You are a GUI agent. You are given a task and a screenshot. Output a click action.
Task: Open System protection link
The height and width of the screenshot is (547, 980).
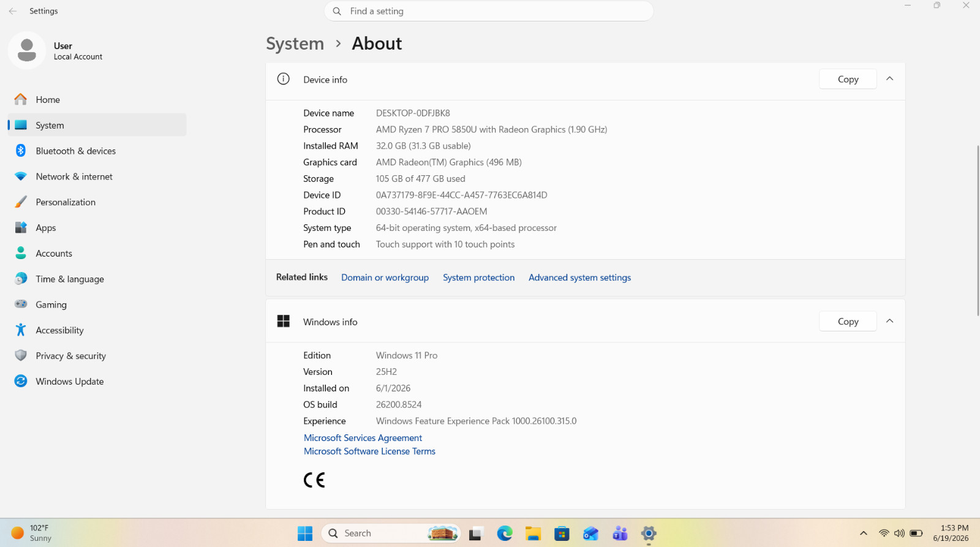point(479,277)
